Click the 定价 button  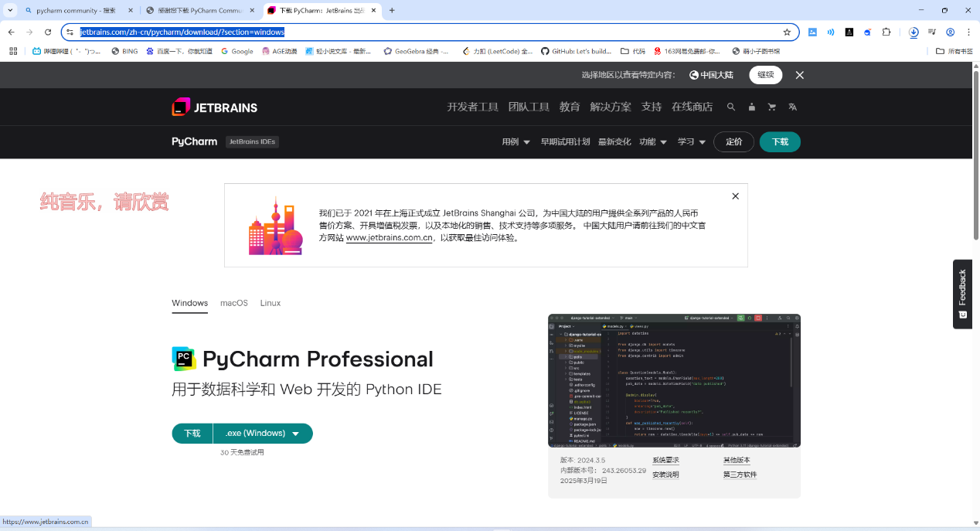pos(734,142)
